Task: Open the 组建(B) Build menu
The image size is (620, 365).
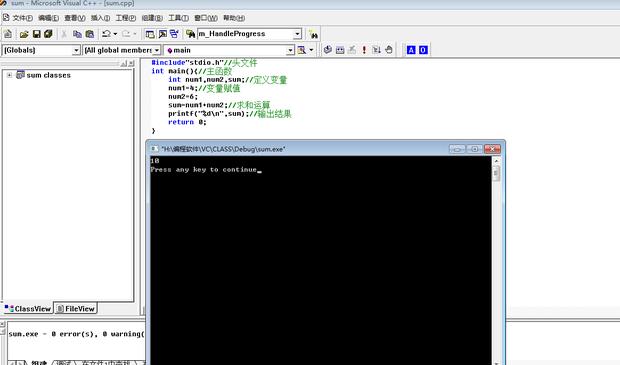Action: (x=152, y=18)
